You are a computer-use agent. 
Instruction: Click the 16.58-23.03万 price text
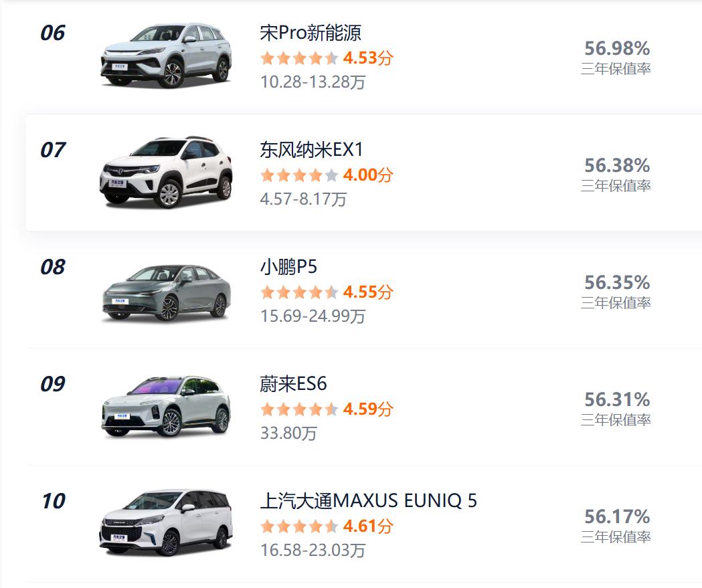click(313, 551)
